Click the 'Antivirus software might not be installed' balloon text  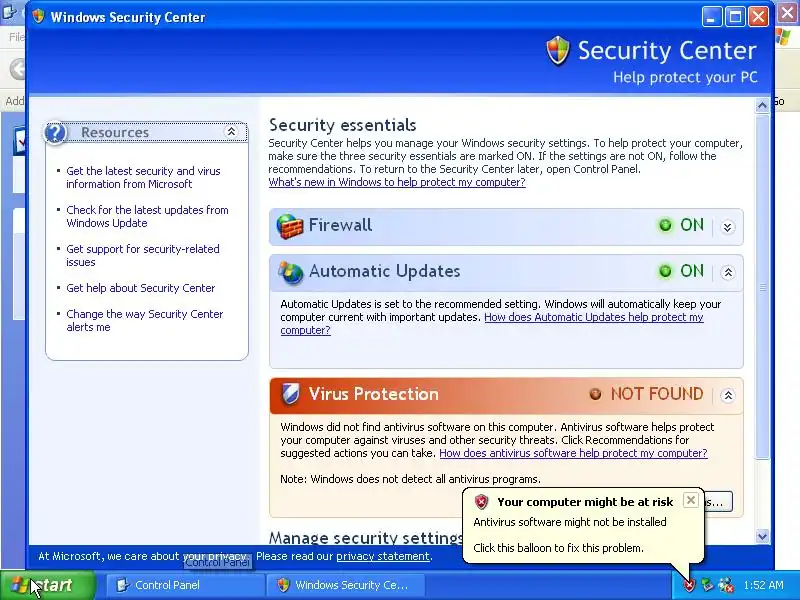570,522
